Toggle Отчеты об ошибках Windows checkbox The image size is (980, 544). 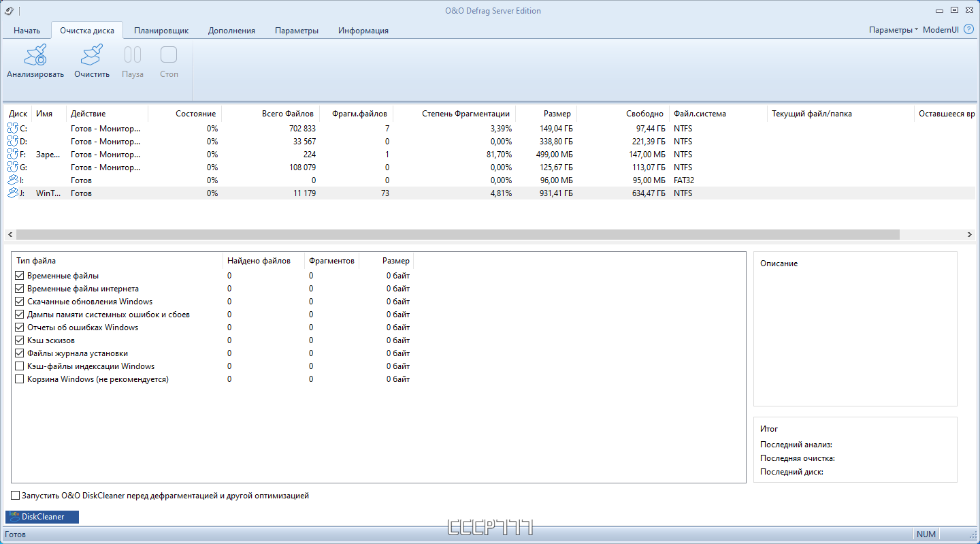pyautogui.click(x=20, y=327)
